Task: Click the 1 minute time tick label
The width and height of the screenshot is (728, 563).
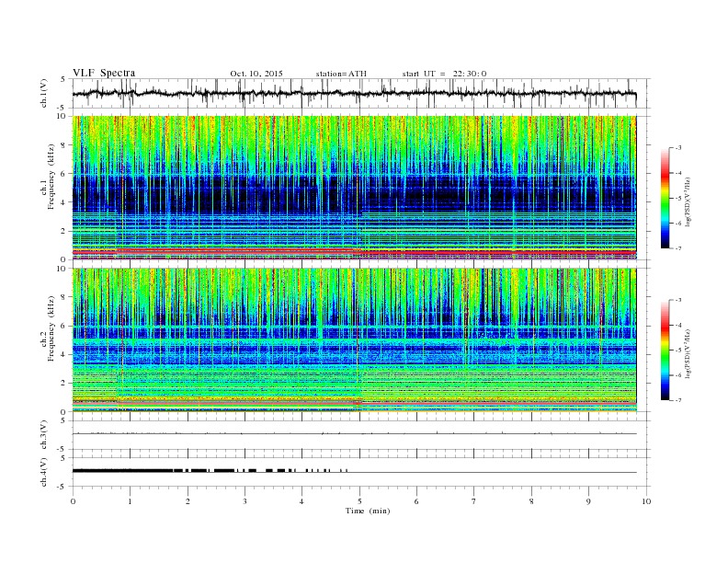Action: [x=131, y=501]
